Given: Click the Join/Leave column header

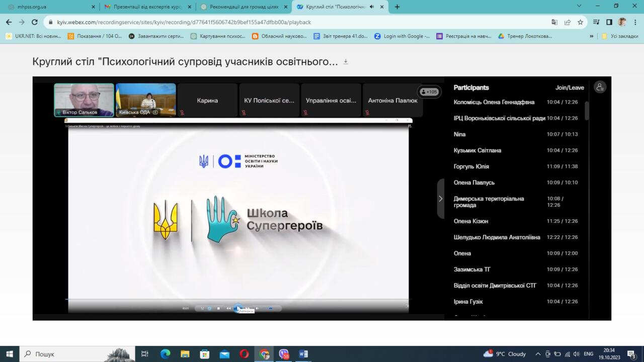Looking at the screenshot, I should 570,87.
